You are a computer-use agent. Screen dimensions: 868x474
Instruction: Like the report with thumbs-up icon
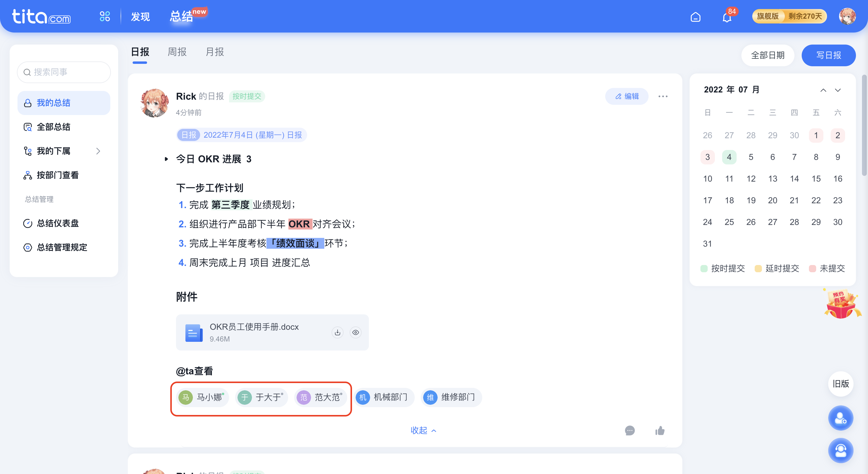(660, 431)
